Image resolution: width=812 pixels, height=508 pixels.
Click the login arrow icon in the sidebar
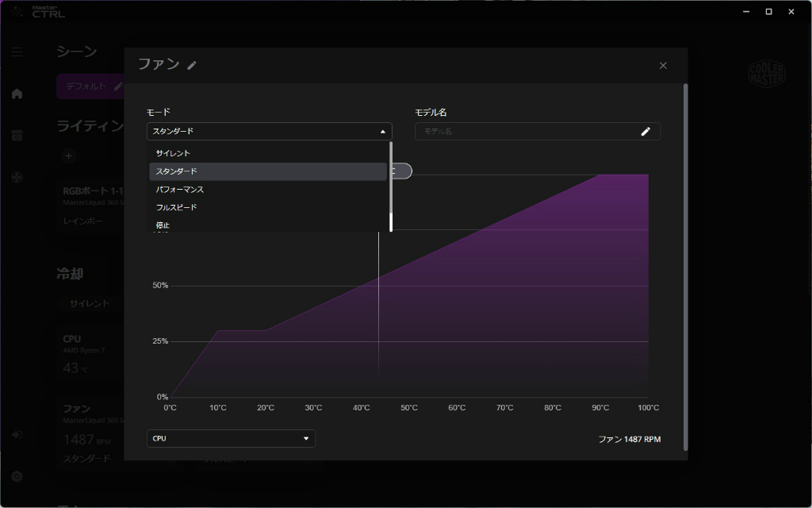pos(17,434)
